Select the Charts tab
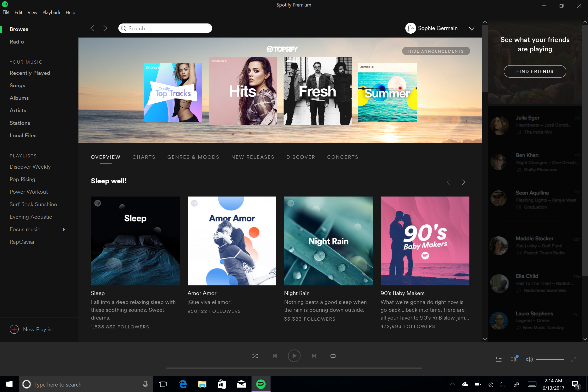The height and width of the screenshot is (392, 588). 144,157
